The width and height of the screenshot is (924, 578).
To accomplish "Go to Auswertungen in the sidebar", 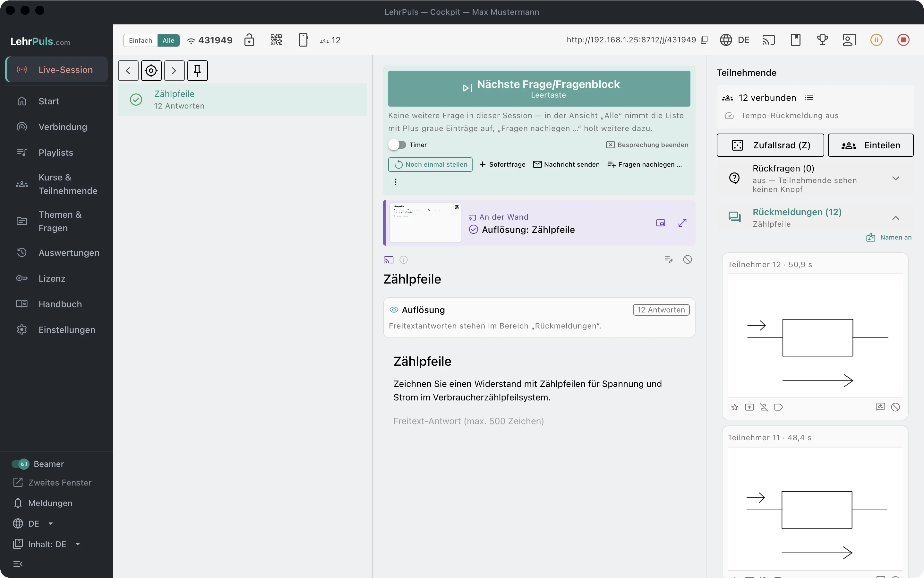I will tap(56, 253).
